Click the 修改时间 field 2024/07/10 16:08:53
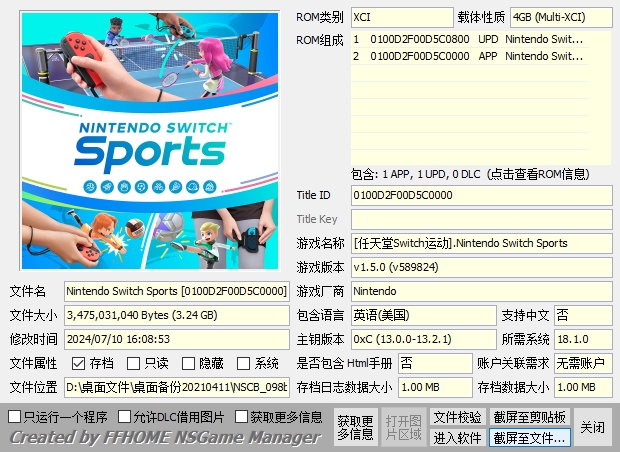 [177, 339]
